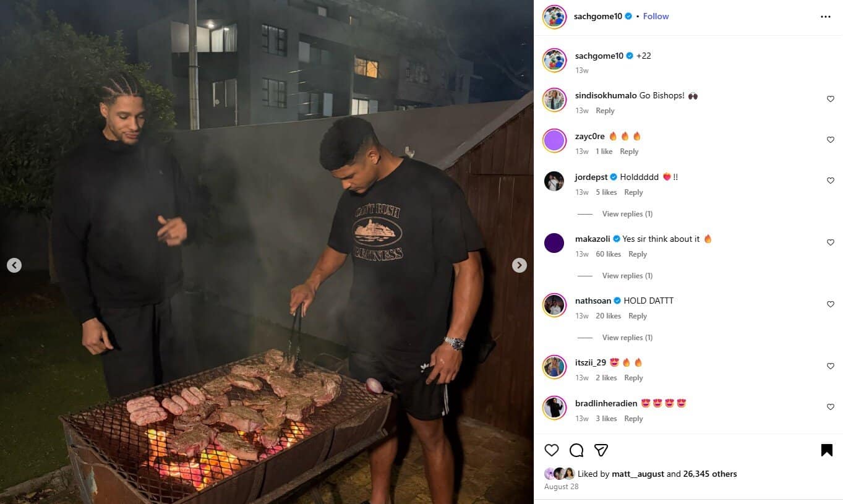Image resolution: width=843 pixels, height=504 pixels.
Task: Toggle the bookmark save icon
Action: click(826, 450)
